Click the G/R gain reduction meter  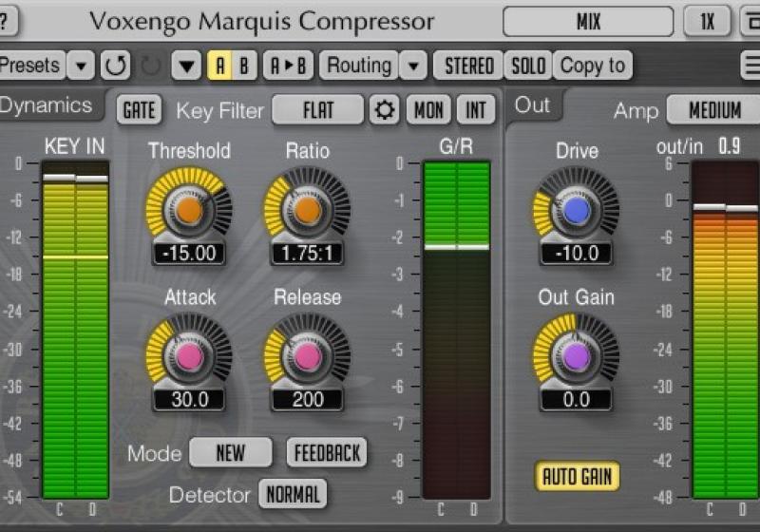pyautogui.click(x=457, y=330)
